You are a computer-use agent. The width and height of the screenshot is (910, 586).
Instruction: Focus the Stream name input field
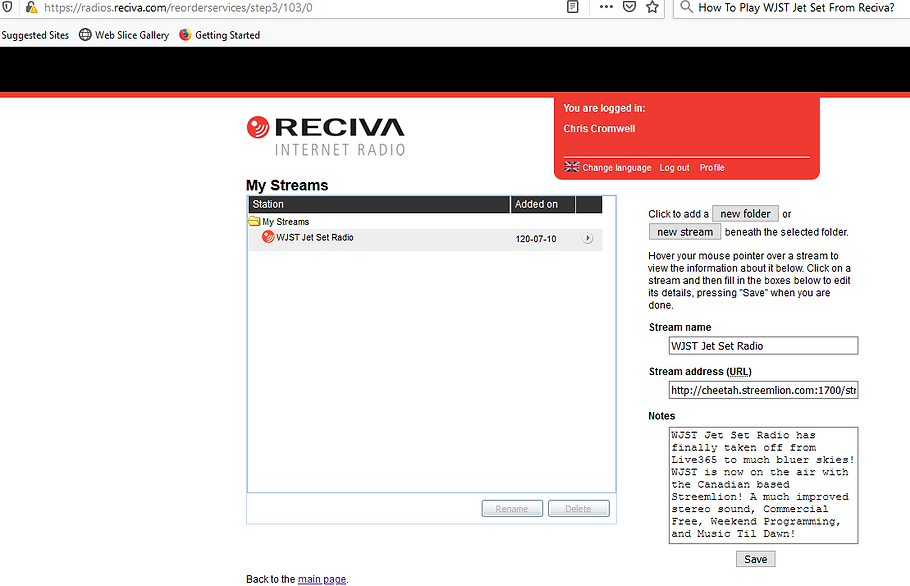pos(763,346)
